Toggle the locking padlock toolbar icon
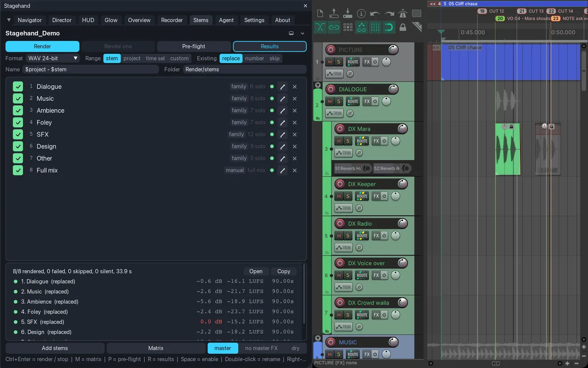The image size is (588, 368). pos(403,27)
